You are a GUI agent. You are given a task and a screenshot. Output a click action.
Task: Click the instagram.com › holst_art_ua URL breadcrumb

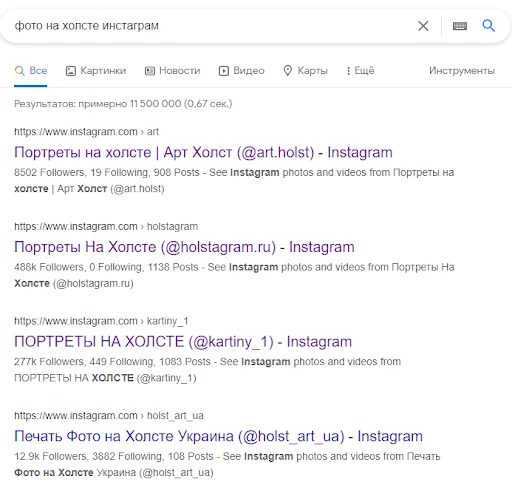(x=109, y=416)
